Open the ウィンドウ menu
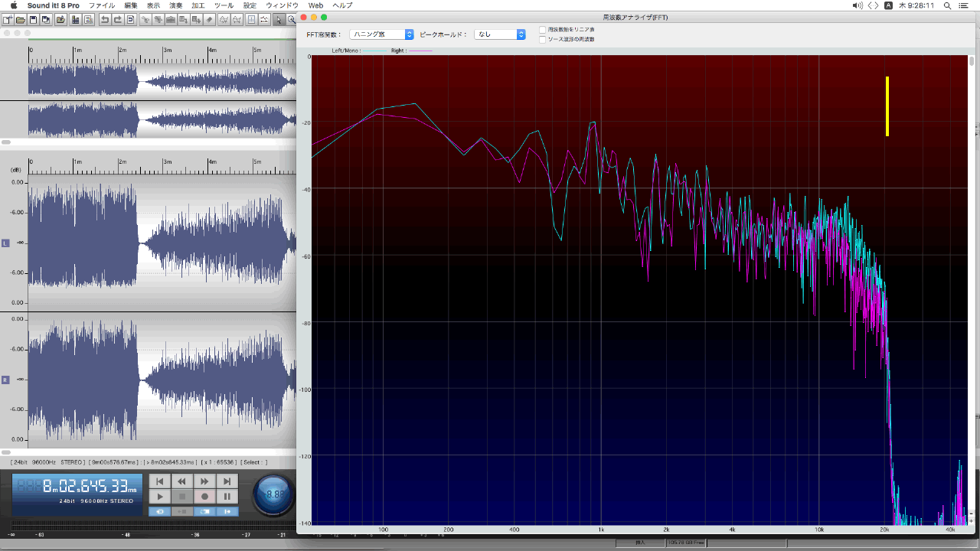Viewport: 980px width, 551px height. (282, 5)
